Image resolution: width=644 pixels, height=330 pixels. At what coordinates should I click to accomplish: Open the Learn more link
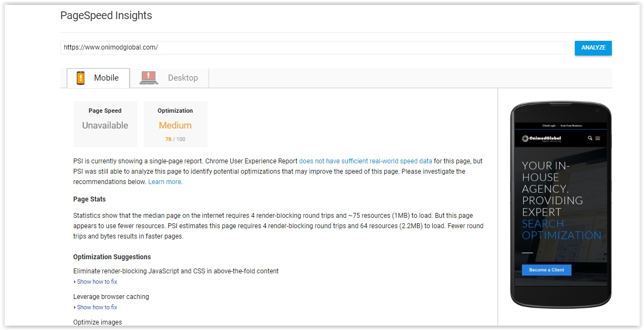164,182
